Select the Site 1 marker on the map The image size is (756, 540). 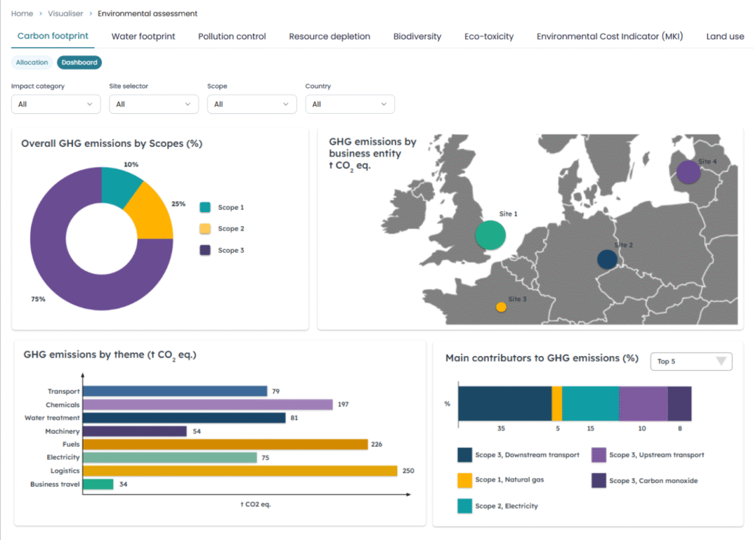click(489, 234)
